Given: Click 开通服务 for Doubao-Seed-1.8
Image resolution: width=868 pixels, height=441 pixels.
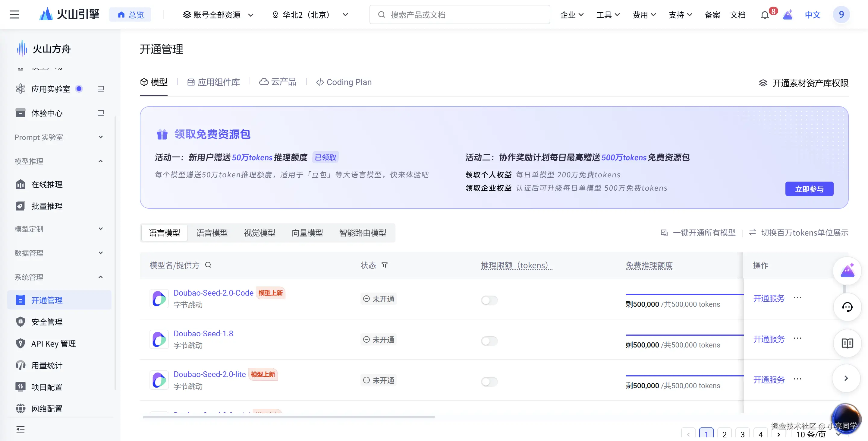Looking at the screenshot, I should pyautogui.click(x=769, y=339).
